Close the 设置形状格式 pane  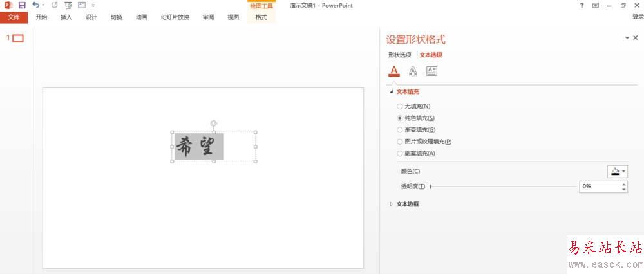[x=636, y=38]
